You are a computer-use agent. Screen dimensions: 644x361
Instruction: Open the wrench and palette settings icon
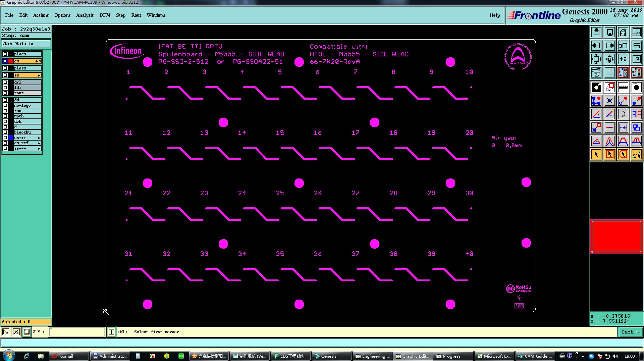(x=596, y=72)
